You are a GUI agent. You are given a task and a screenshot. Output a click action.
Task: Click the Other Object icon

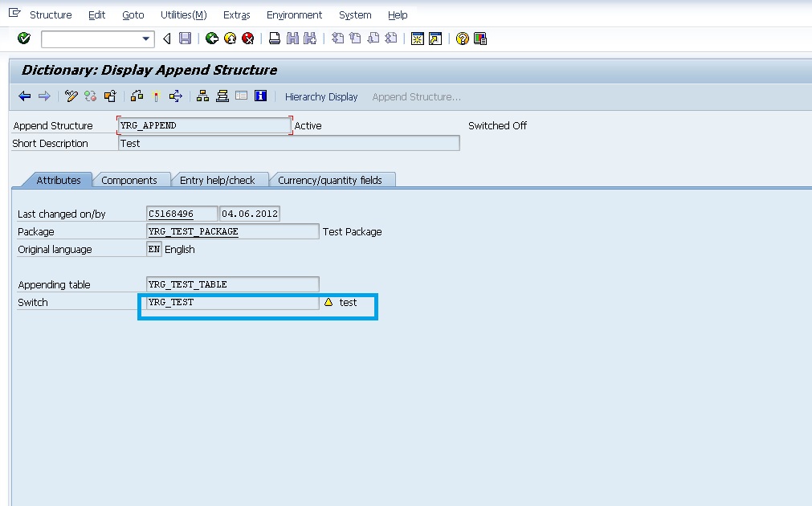110,96
